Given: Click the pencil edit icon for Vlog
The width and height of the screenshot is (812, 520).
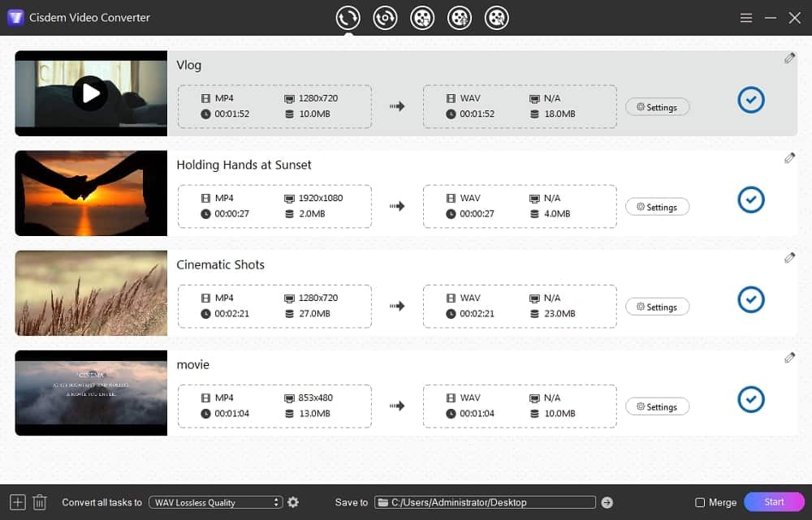Looking at the screenshot, I should pos(789,58).
